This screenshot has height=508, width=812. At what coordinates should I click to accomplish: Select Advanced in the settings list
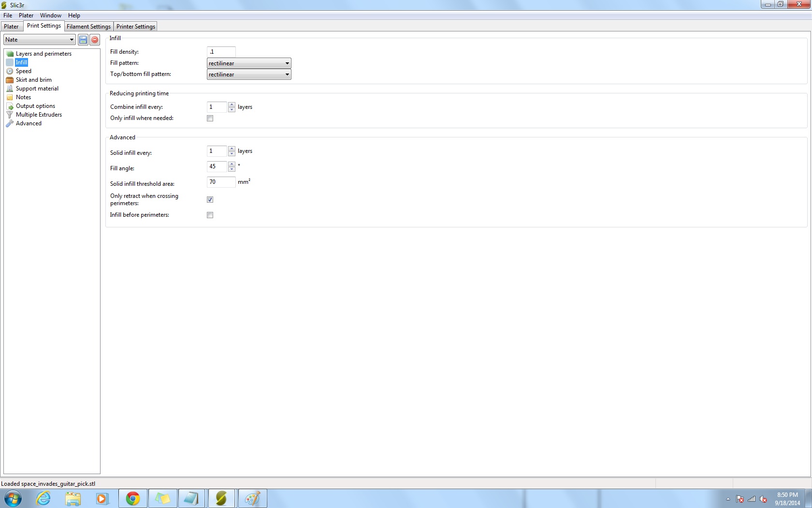click(x=29, y=123)
